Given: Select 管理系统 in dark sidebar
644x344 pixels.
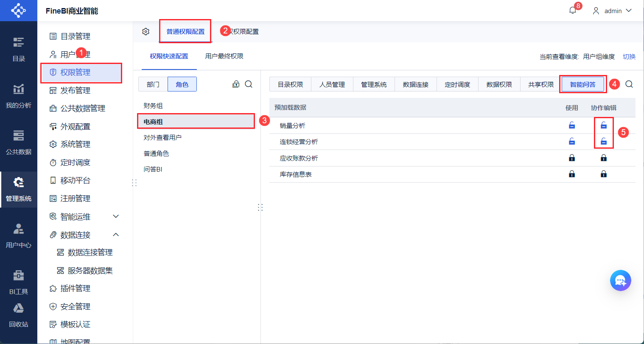Looking at the screenshot, I should click(18, 189).
